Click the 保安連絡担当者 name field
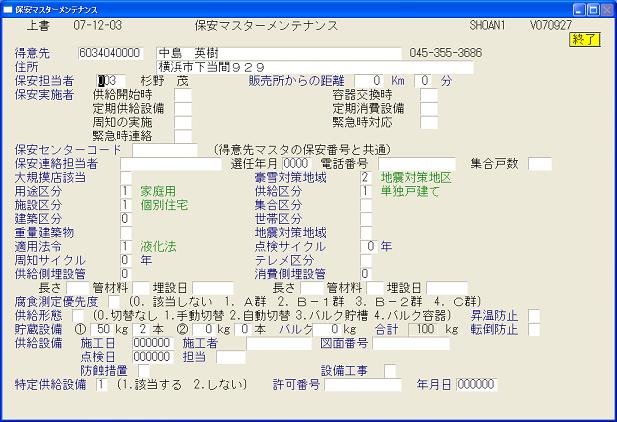Screen dimensions: 617x422 (x=171, y=164)
